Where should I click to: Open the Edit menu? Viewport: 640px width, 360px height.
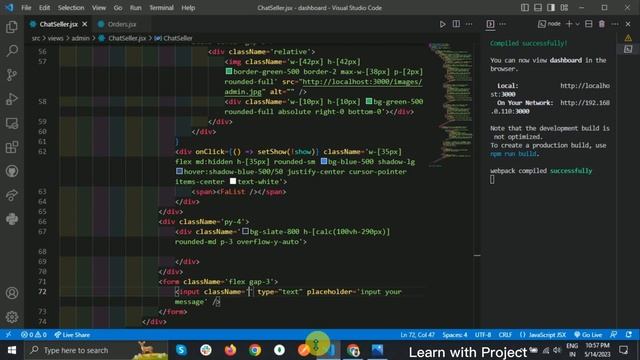(44, 8)
